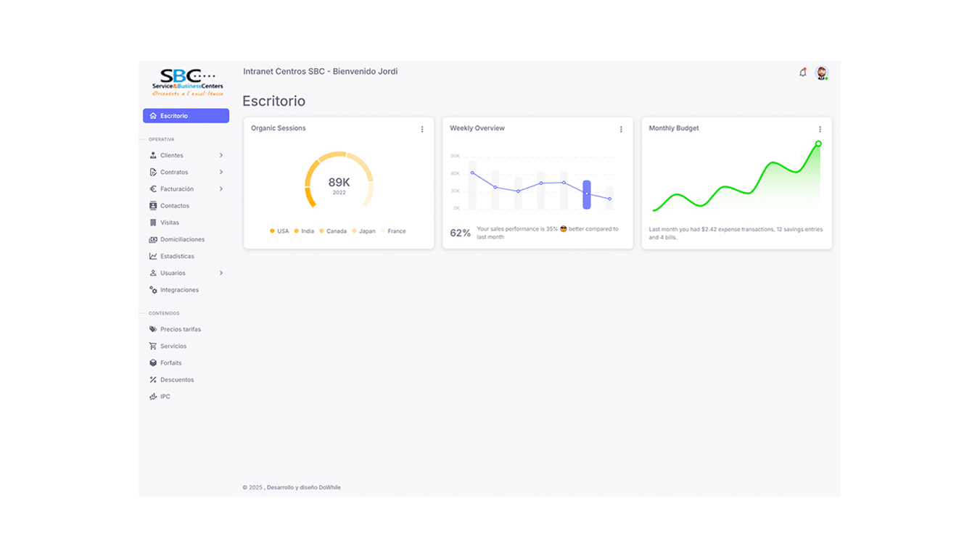980x551 pixels.
Task: Click the SBC Service & Business Centers logo
Action: click(x=188, y=83)
